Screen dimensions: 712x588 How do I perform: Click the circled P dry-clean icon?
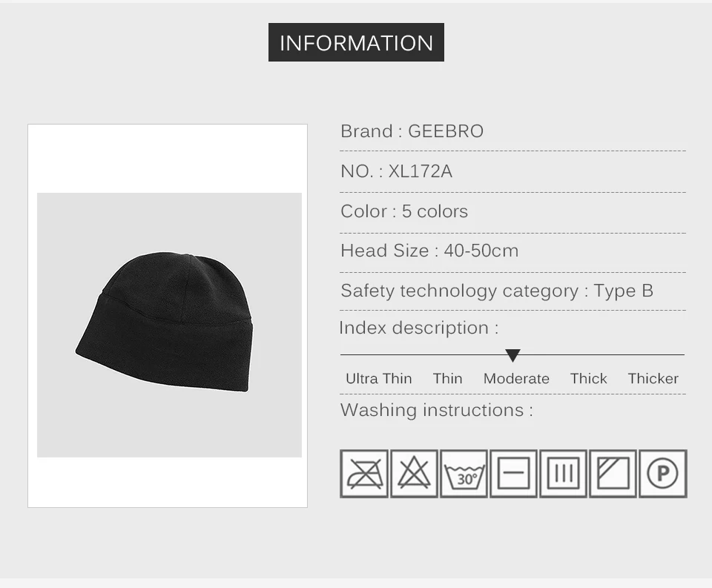click(x=662, y=474)
